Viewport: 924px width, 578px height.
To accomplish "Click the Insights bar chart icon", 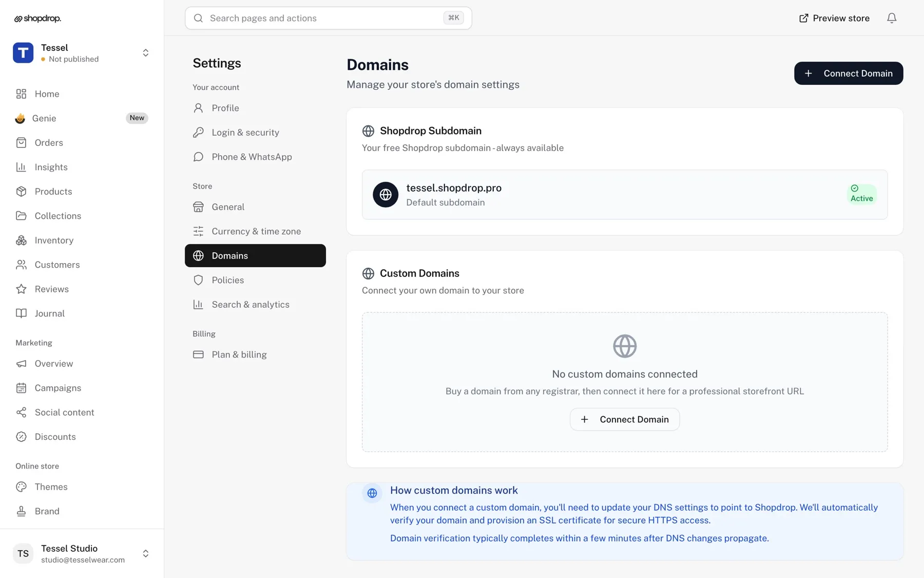I will 21,167.
